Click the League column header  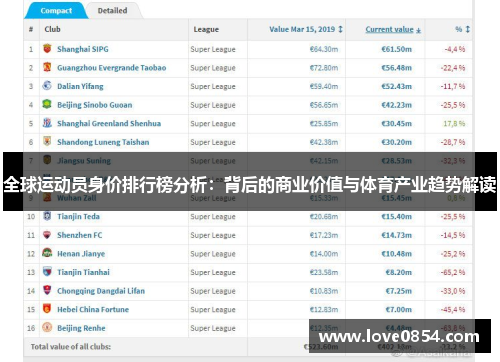click(206, 29)
